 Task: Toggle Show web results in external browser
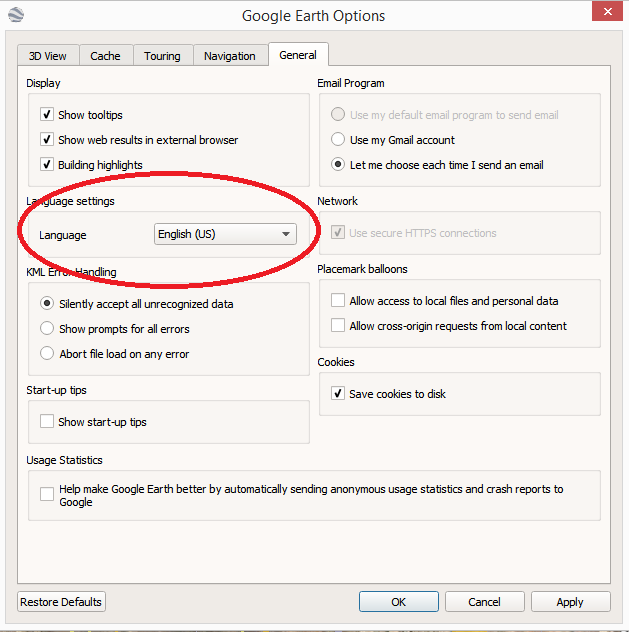[47, 139]
